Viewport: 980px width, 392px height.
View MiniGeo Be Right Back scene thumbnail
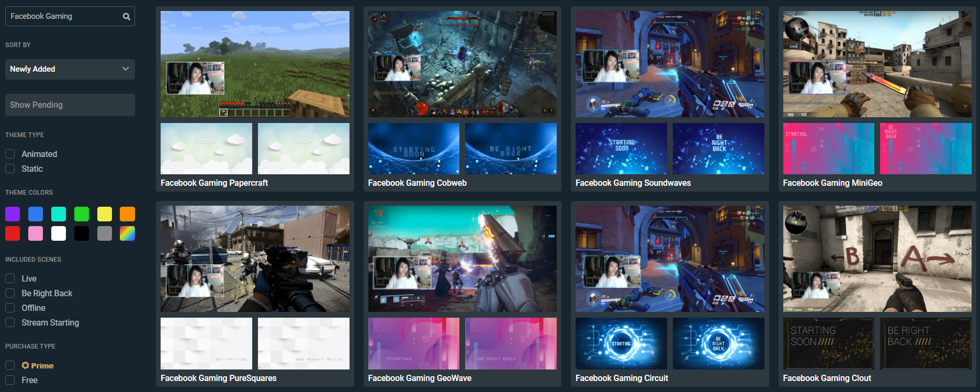coord(926,149)
